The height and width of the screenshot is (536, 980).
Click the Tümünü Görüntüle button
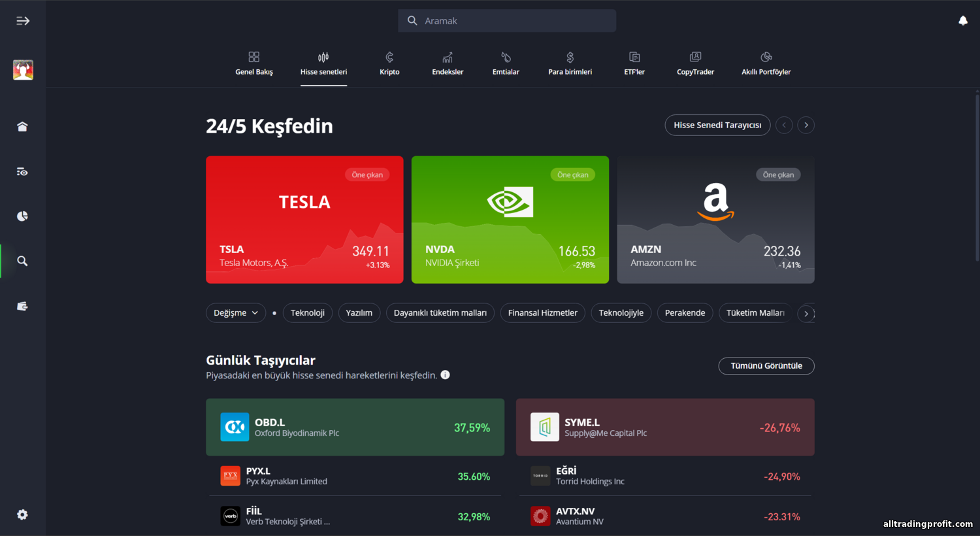pos(766,366)
